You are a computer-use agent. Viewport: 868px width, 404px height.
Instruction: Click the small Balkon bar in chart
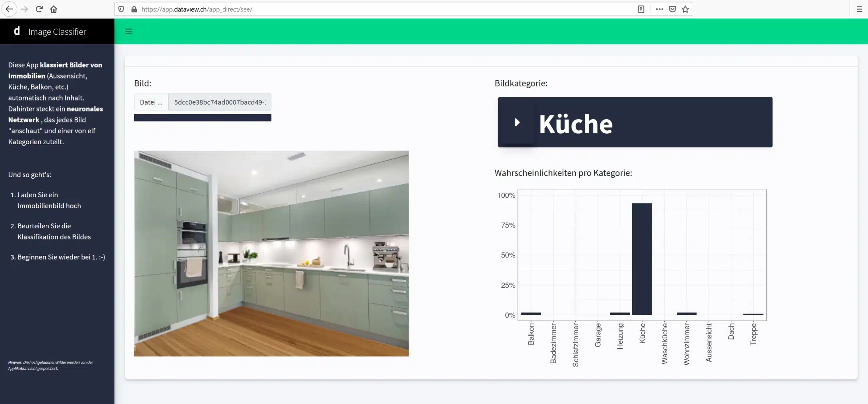(531, 314)
